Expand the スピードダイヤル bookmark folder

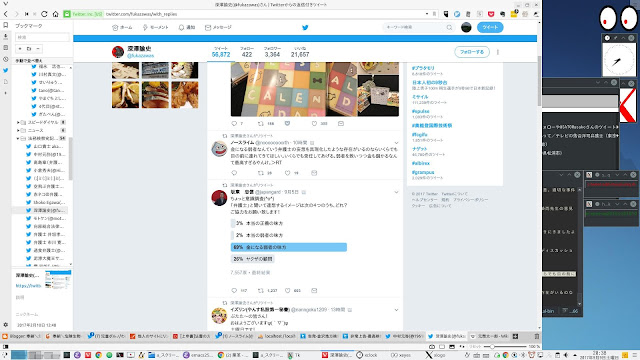(x=18, y=122)
